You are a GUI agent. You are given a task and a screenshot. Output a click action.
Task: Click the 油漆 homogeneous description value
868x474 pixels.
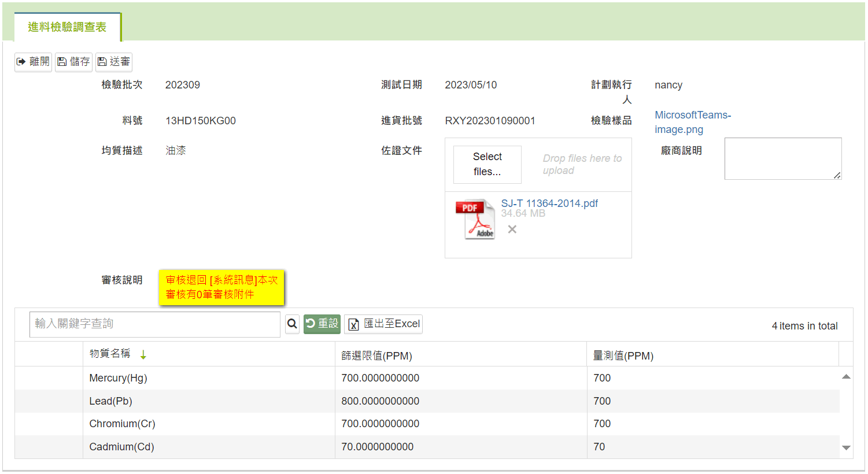click(176, 150)
